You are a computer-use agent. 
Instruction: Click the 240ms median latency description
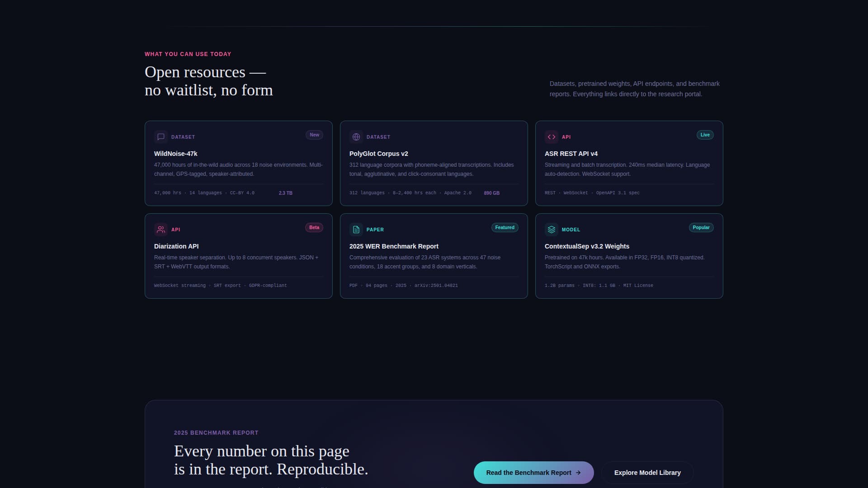[x=627, y=169]
